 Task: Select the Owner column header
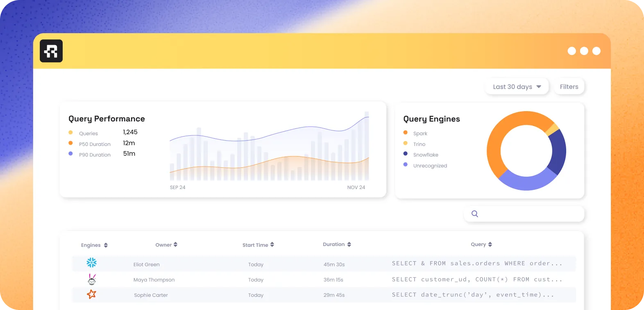click(163, 245)
